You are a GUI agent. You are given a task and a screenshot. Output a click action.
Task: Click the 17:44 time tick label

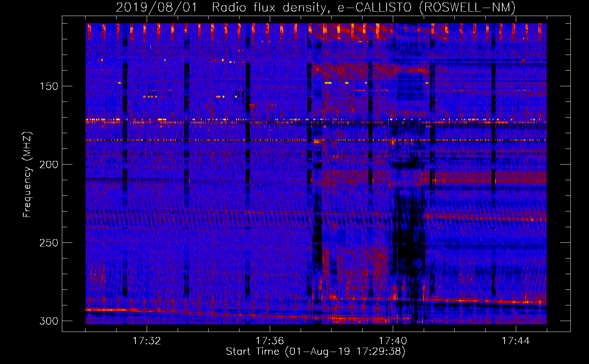click(x=516, y=341)
